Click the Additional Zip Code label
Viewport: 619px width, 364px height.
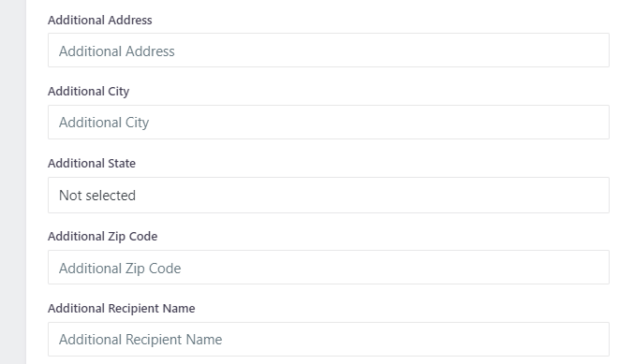pyautogui.click(x=103, y=236)
